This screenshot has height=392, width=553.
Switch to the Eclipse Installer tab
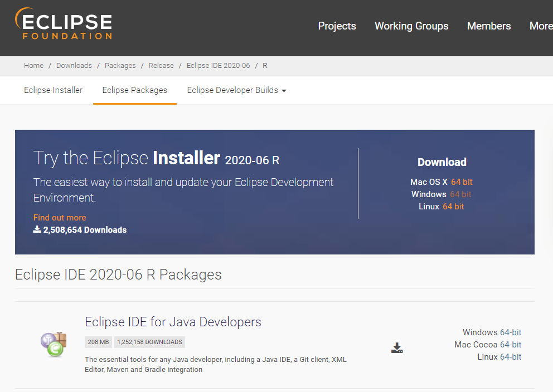[54, 90]
